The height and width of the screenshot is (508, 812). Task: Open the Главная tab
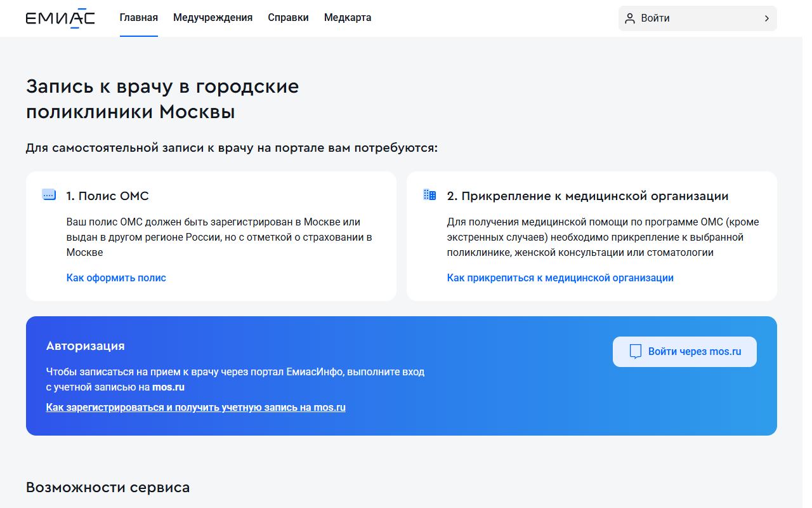point(139,18)
